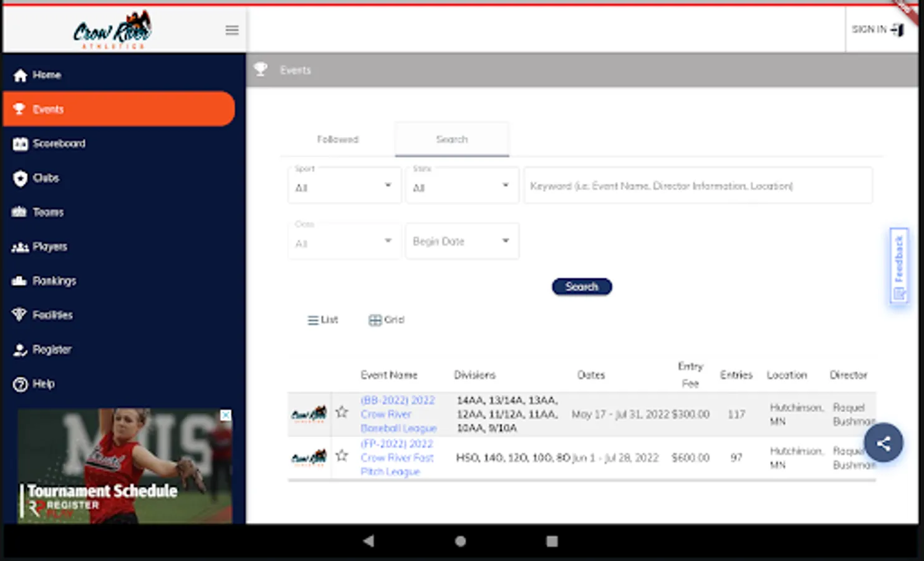Switch to the Followed tab
Screen dimensions: 924x561
[x=337, y=139]
